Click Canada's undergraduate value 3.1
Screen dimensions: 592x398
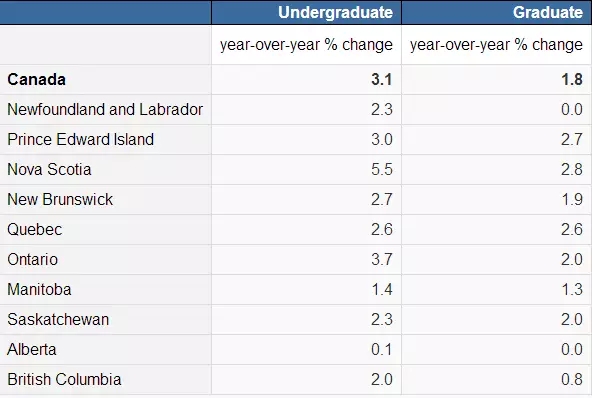(382, 79)
